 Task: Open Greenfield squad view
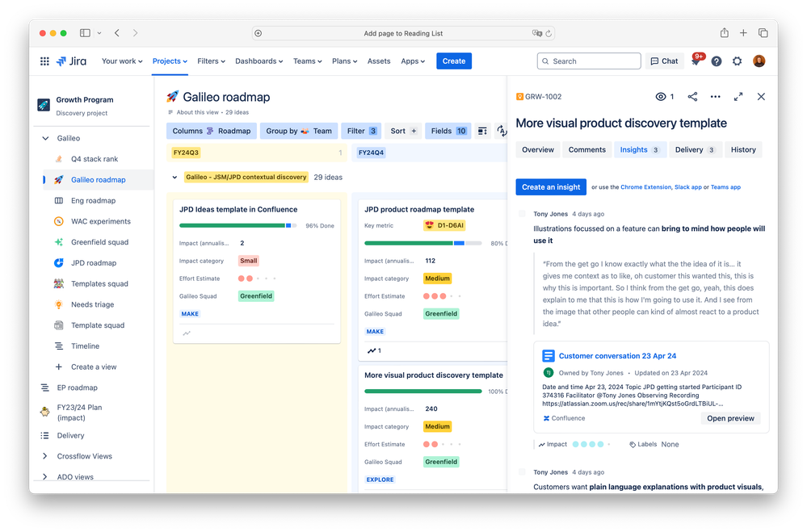[x=100, y=242]
